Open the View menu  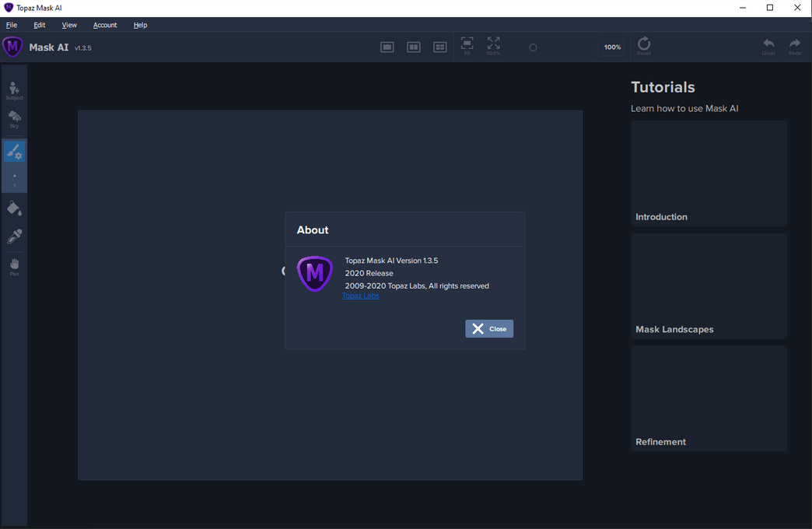coord(69,25)
